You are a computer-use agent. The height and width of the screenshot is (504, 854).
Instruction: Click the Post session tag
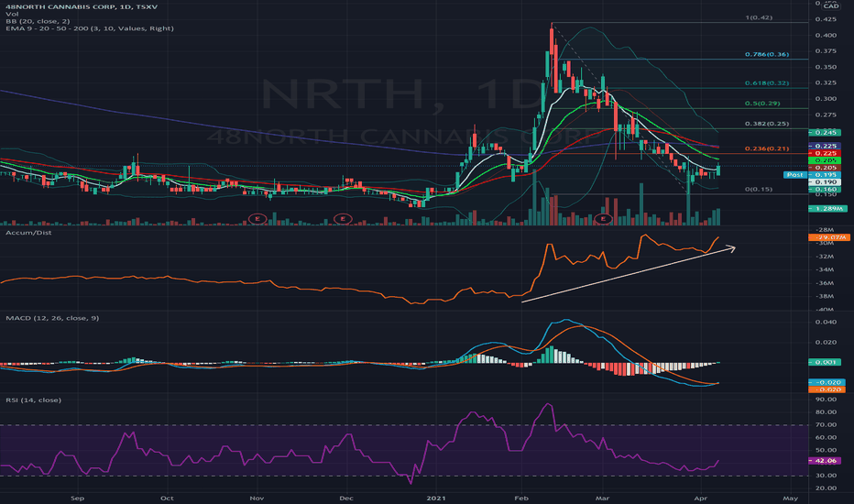click(x=794, y=175)
